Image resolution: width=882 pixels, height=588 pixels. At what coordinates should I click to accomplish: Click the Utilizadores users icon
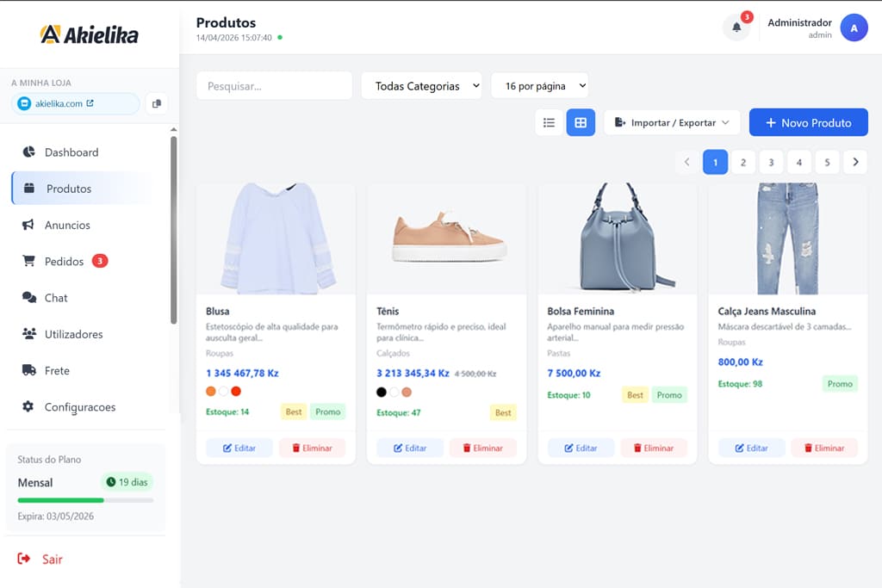pyautogui.click(x=29, y=334)
